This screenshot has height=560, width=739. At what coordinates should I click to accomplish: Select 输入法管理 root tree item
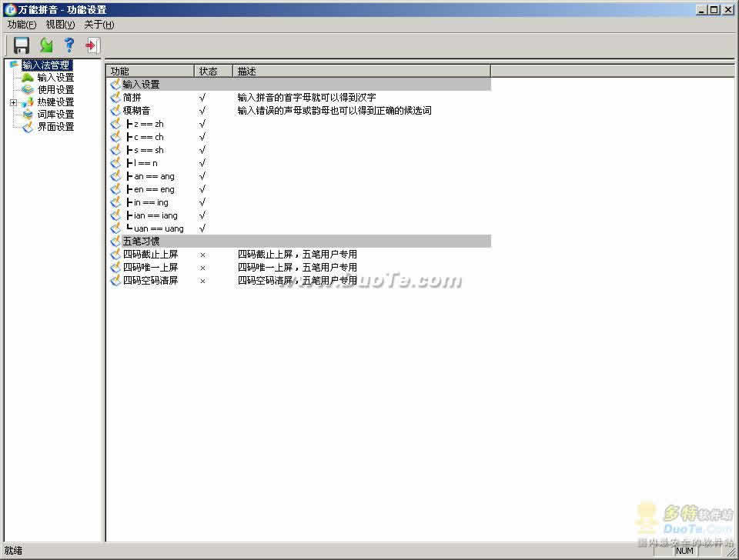pyautogui.click(x=46, y=65)
